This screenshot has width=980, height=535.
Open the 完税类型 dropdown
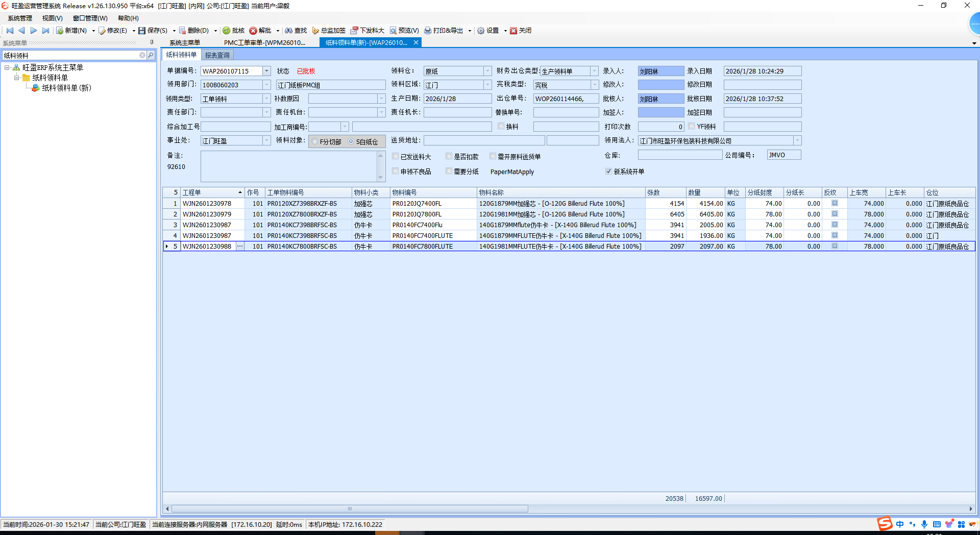pyautogui.click(x=594, y=85)
